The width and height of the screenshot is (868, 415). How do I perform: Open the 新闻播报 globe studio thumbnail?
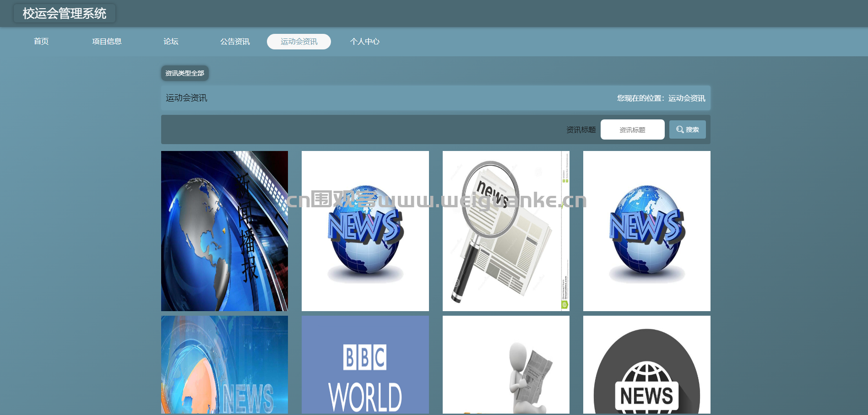pos(224,231)
